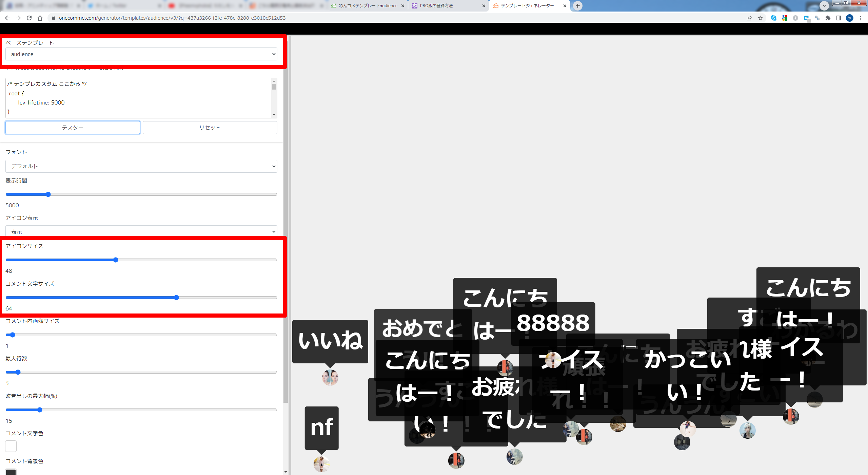Adjust the 表示時間 slider
This screenshot has width=868, height=475.
141,194
